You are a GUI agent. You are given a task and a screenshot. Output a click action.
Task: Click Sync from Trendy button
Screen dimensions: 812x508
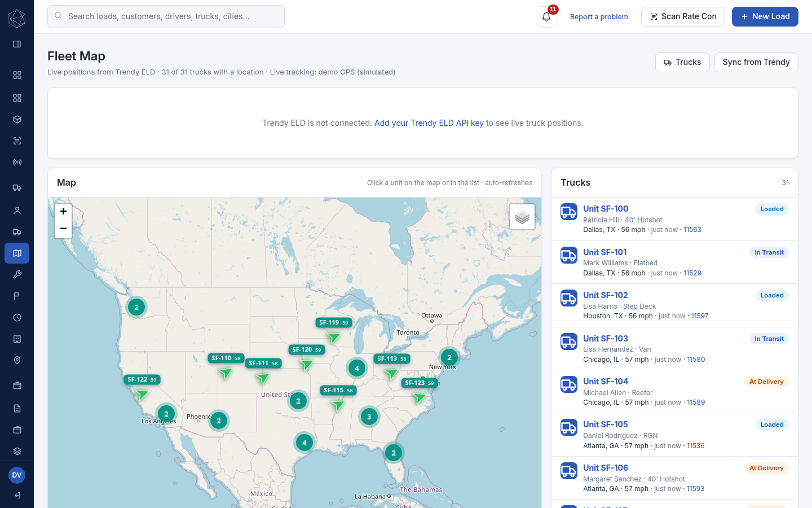click(x=756, y=62)
